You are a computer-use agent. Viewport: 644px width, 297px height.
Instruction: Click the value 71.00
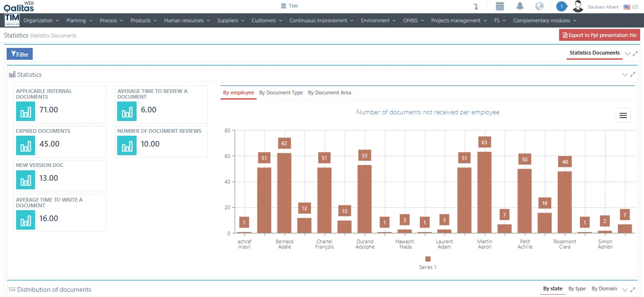(49, 110)
